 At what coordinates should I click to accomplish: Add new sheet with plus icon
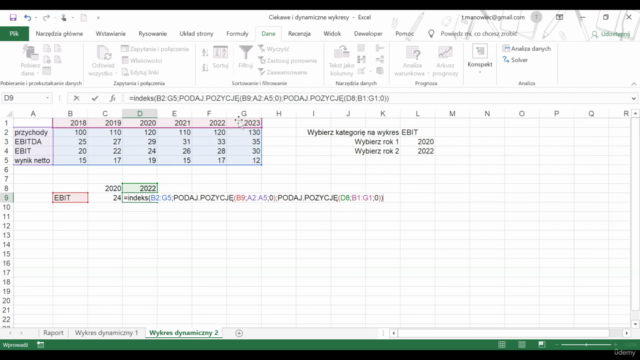point(239,333)
